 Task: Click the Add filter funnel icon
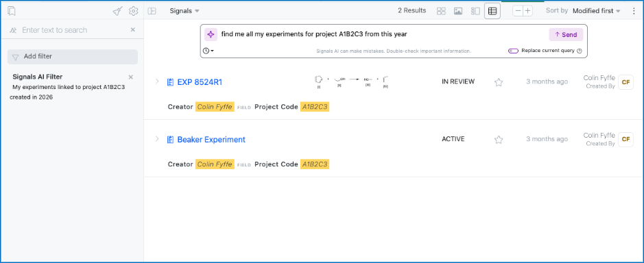pos(16,57)
